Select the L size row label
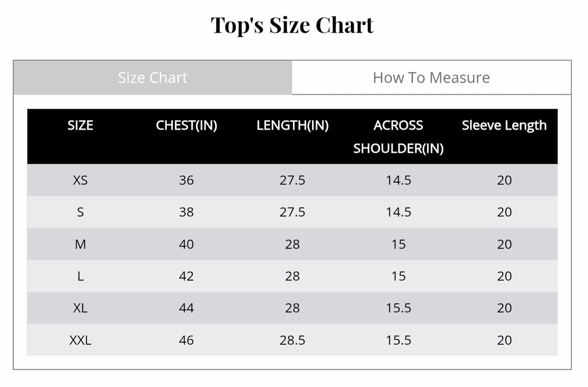Viewport: 588px width, 387px height. coord(80,276)
